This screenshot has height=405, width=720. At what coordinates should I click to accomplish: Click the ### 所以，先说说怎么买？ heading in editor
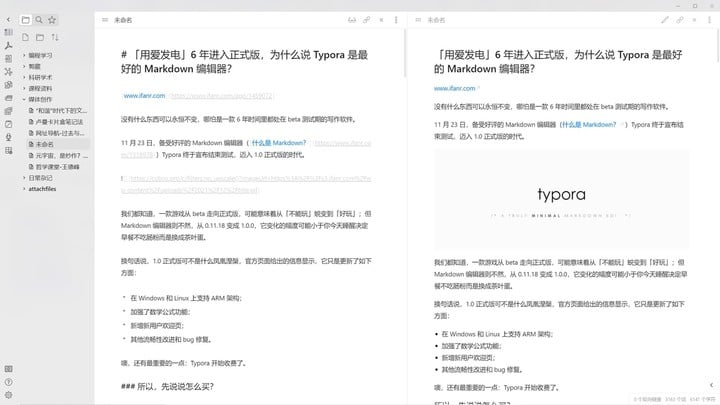tap(167, 387)
